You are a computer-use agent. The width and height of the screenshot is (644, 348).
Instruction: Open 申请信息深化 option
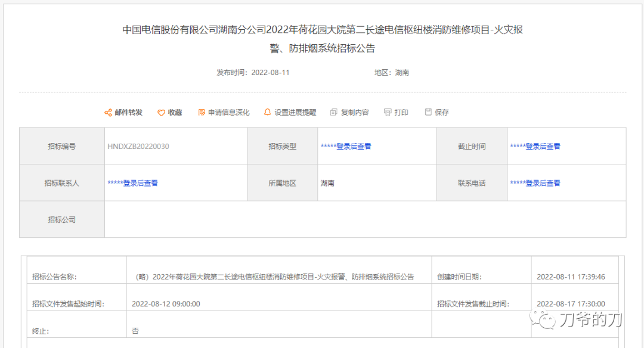[229, 113]
